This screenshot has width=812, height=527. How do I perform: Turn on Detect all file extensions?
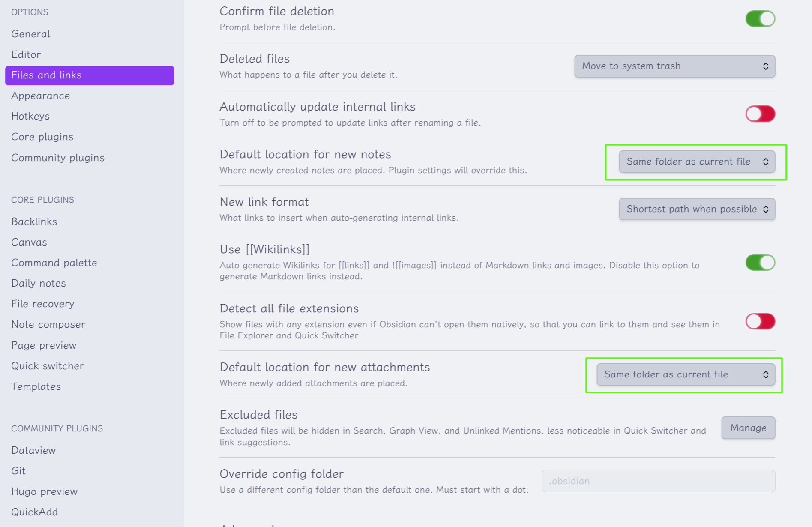[x=760, y=321]
